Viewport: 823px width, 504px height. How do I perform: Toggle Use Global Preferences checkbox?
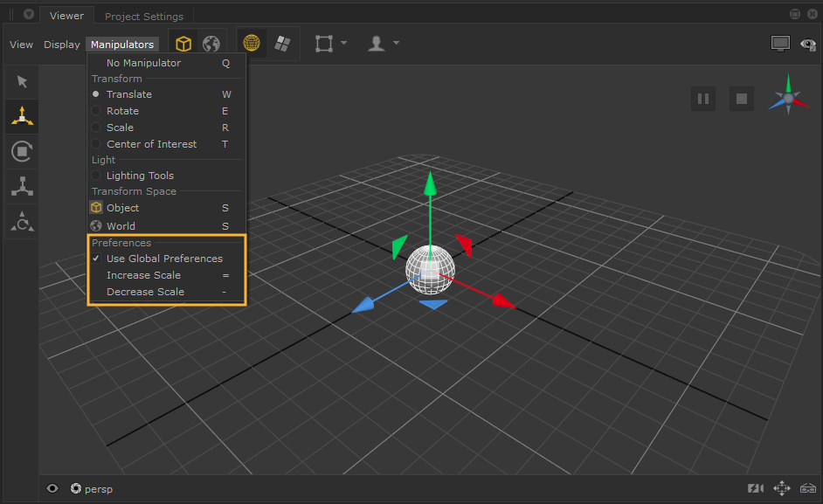click(164, 259)
